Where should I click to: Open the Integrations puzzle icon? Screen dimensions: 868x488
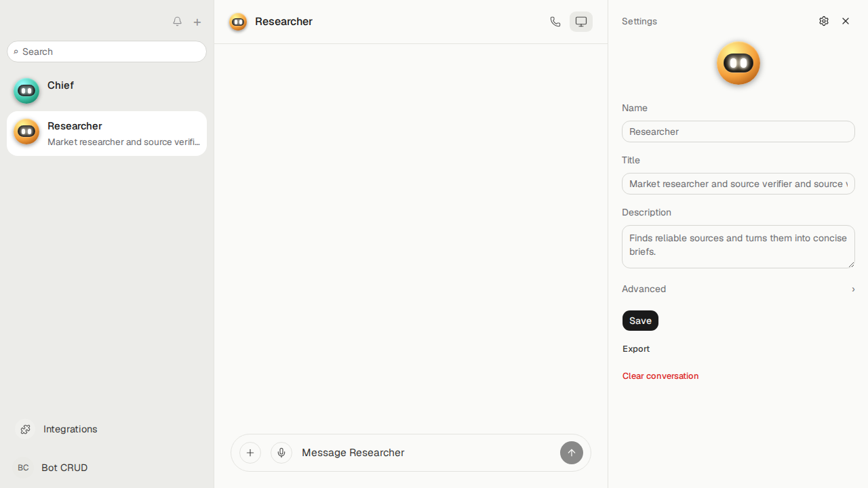coord(25,429)
